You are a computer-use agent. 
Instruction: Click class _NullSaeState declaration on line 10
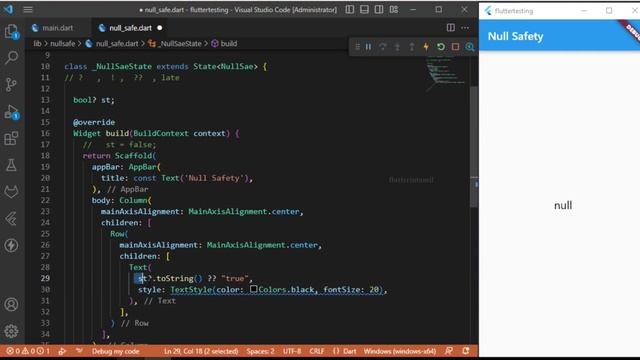point(165,66)
